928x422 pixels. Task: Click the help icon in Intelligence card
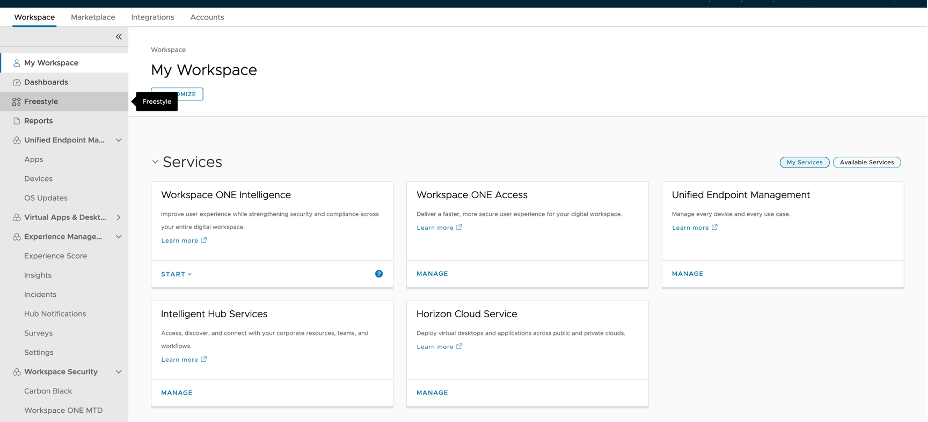coord(379,273)
